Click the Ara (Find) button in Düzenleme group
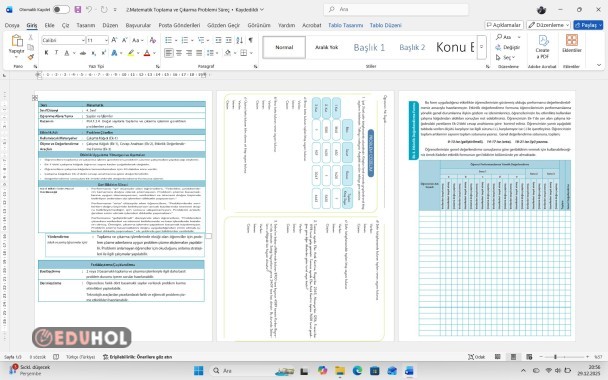The height and width of the screenshot is (380, 608). [x=503, y=37]
